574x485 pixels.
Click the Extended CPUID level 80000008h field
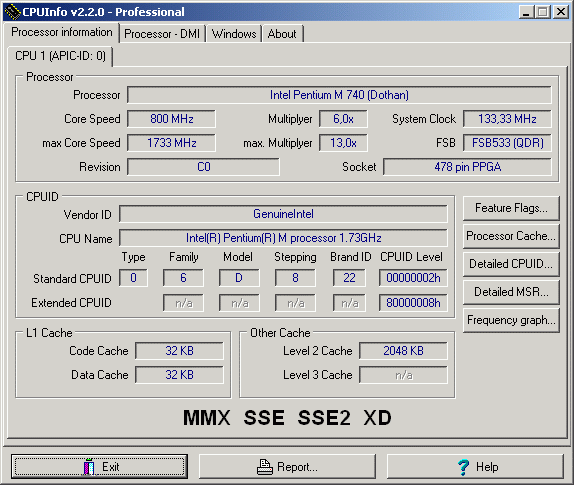pos(413,303)
